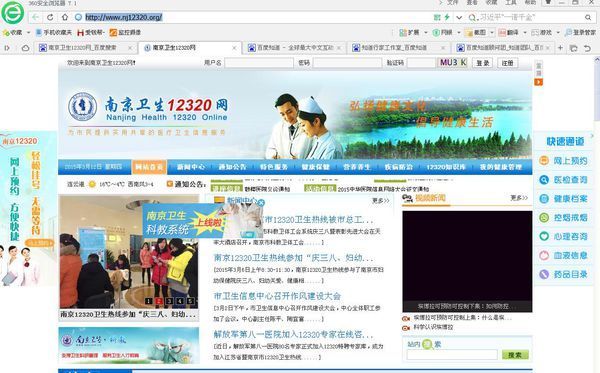
Task: Click 更多 link in 新闻中心 section
Action: click(380, 200)
